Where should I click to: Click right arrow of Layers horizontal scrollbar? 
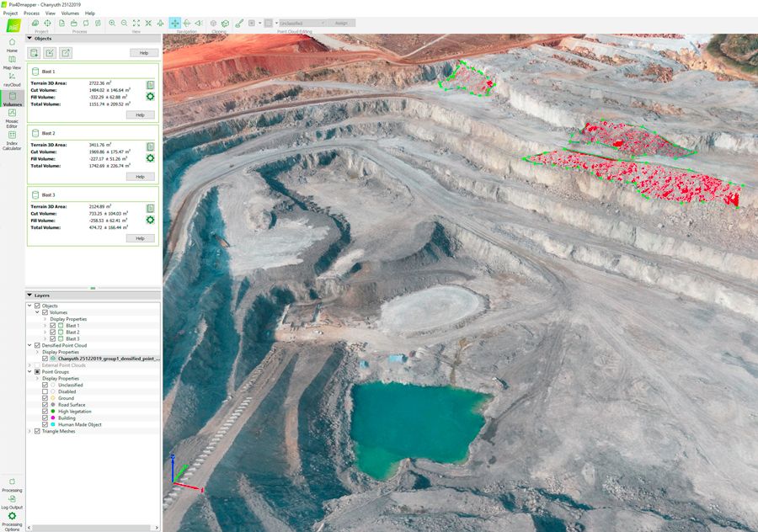pyautogui.click(x=157, y=528)
